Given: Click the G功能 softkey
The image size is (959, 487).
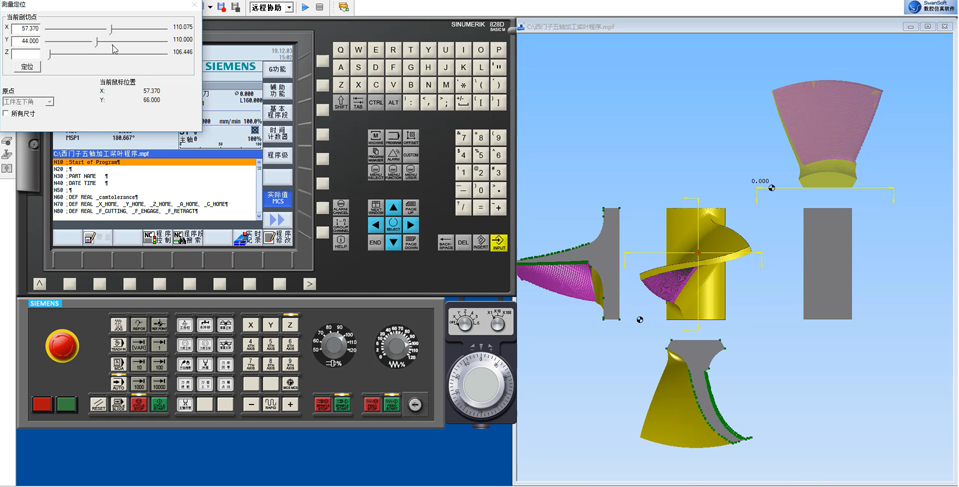Looking at the screenshot, I should [x=277, y=70].
